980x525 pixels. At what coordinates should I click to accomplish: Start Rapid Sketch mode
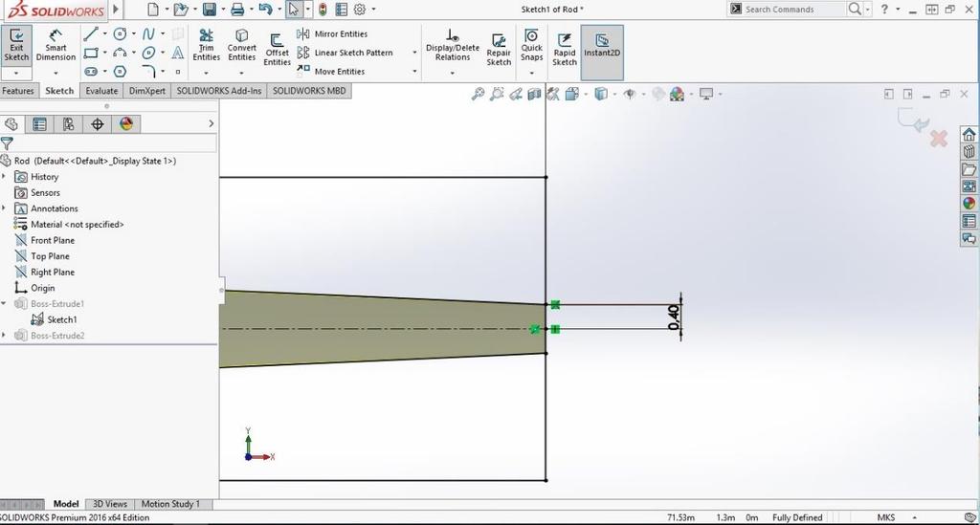(x=565, y=49)
